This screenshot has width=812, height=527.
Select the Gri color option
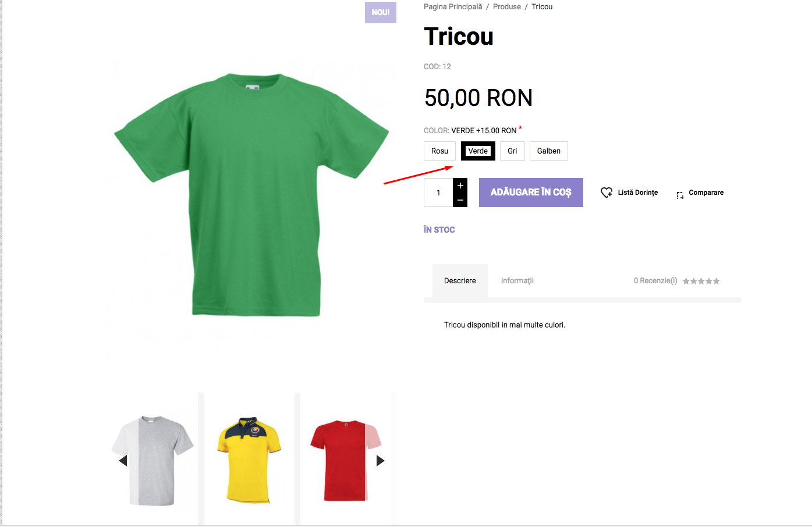coord(512,151)
